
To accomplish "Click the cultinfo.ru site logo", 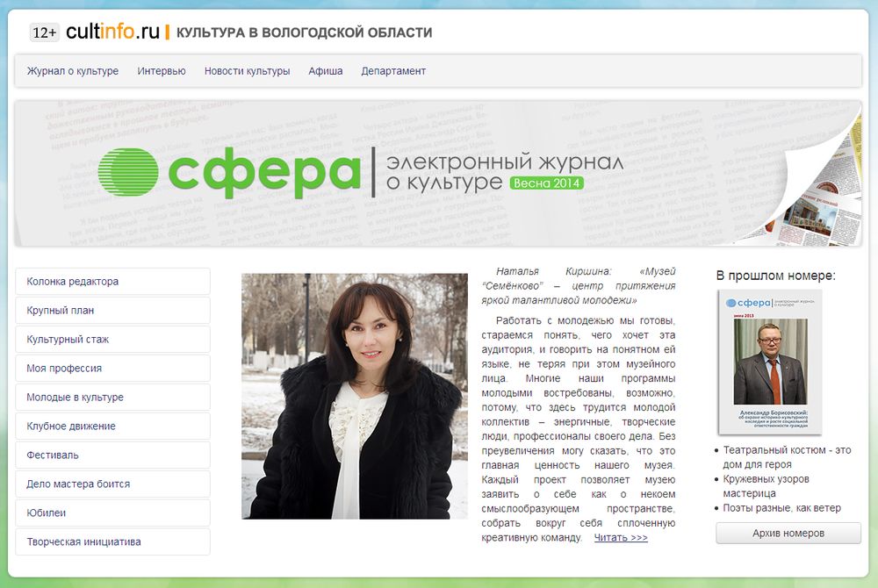I will tap(112, 32).
